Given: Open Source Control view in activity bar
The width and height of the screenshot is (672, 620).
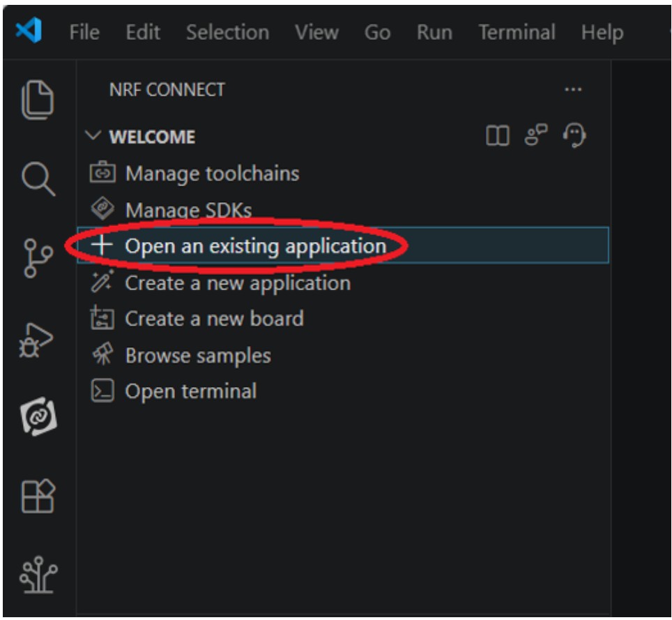Looking at the screenshot, I should coord(38,258).
